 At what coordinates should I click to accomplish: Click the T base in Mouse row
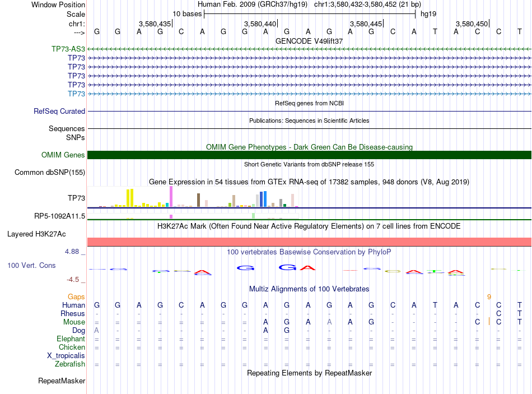(x=520, y=322)
